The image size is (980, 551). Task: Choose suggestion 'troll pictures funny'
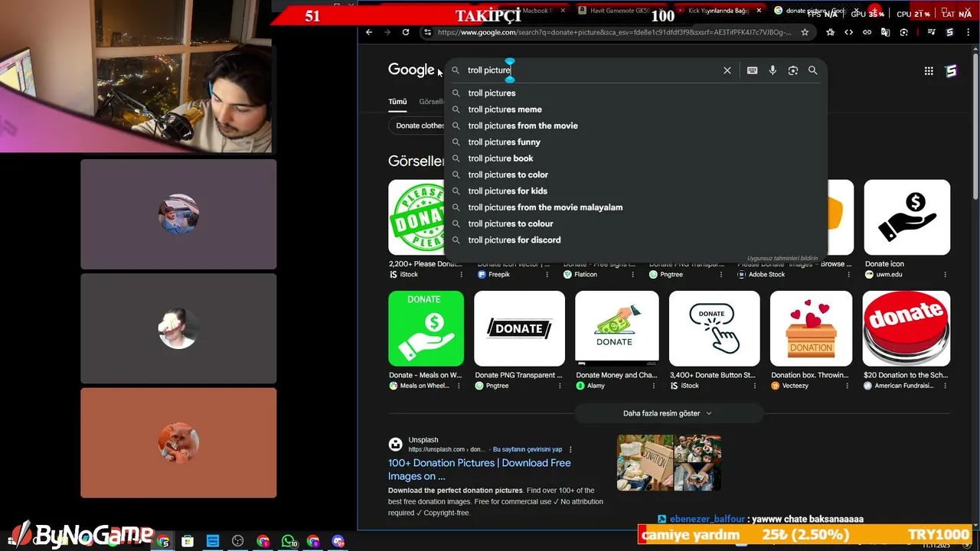pos(635,142)
